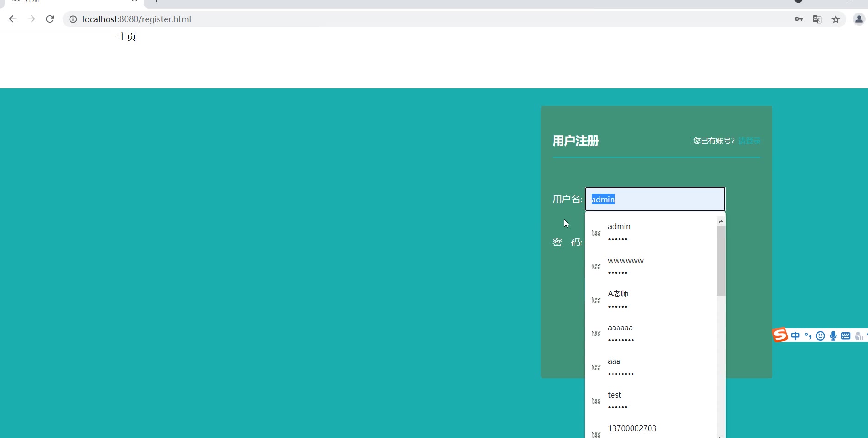Focus the 用户名 username input field

coord(655,199)
